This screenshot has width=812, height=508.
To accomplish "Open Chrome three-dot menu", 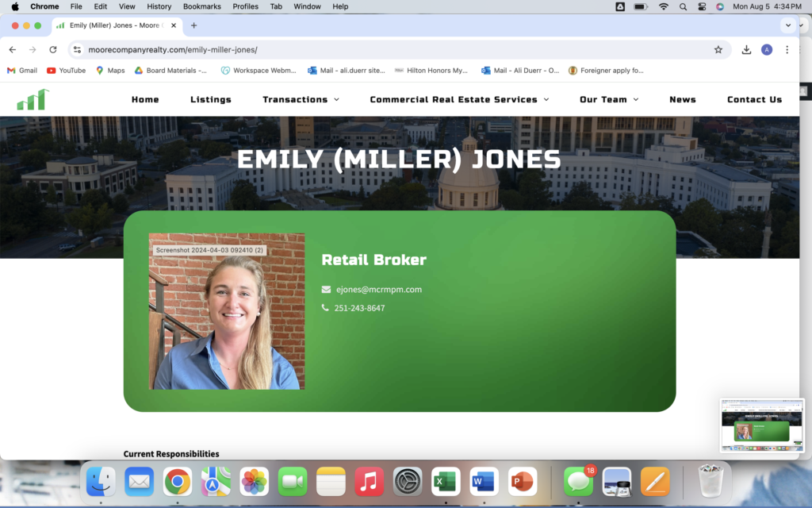I will click(x=787, y=49).
